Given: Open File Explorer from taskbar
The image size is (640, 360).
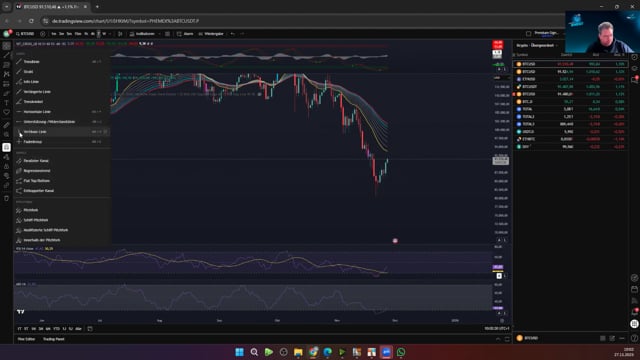Looking at the screenshot, I should (x=298, y=352).
